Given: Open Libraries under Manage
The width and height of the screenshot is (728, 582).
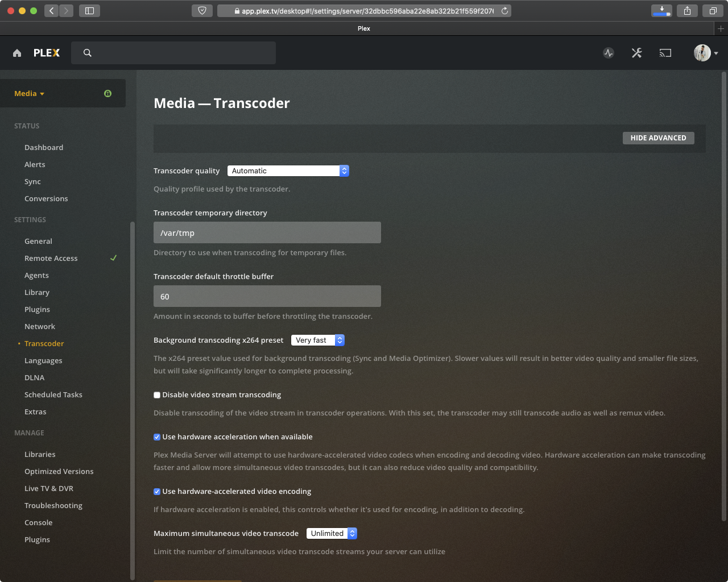Looking at the screenshot, I should pyautogui.click(x=40, y=454).
